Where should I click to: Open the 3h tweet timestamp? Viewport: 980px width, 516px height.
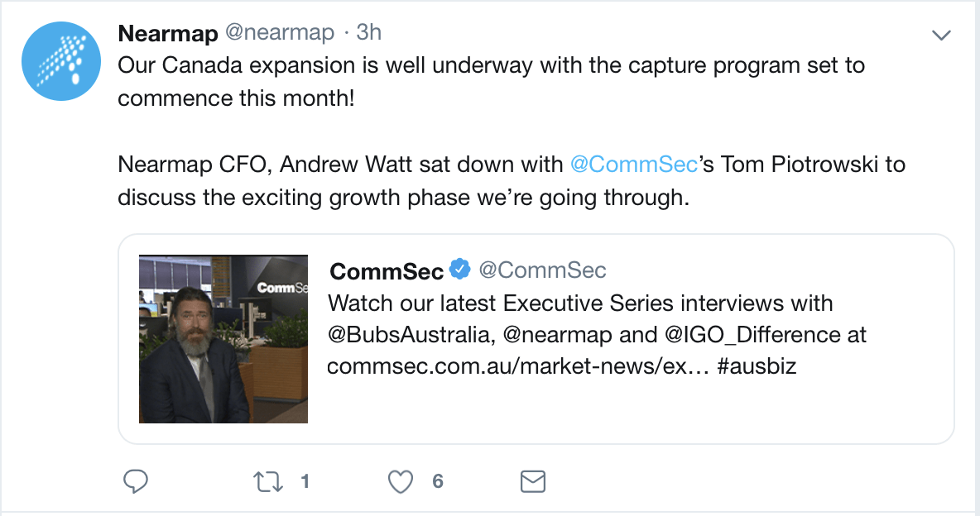pyautogui.click(x=369, y=32)
